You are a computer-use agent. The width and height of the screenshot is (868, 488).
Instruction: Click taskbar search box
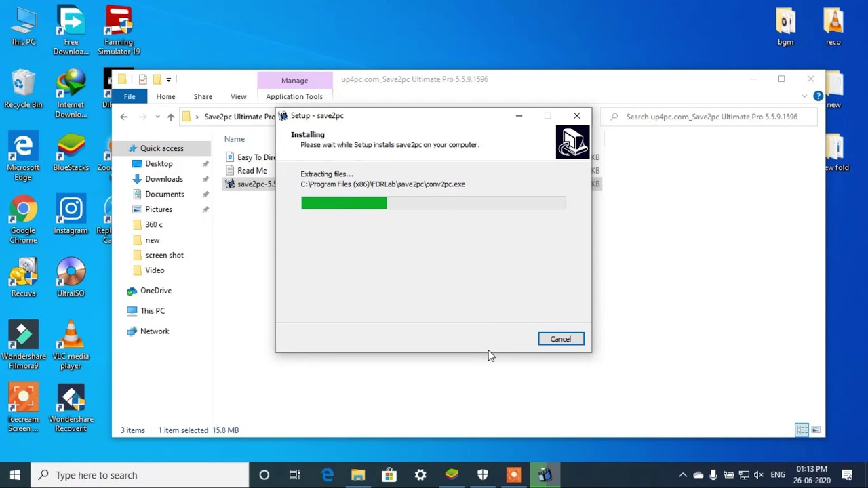[140, 475]
